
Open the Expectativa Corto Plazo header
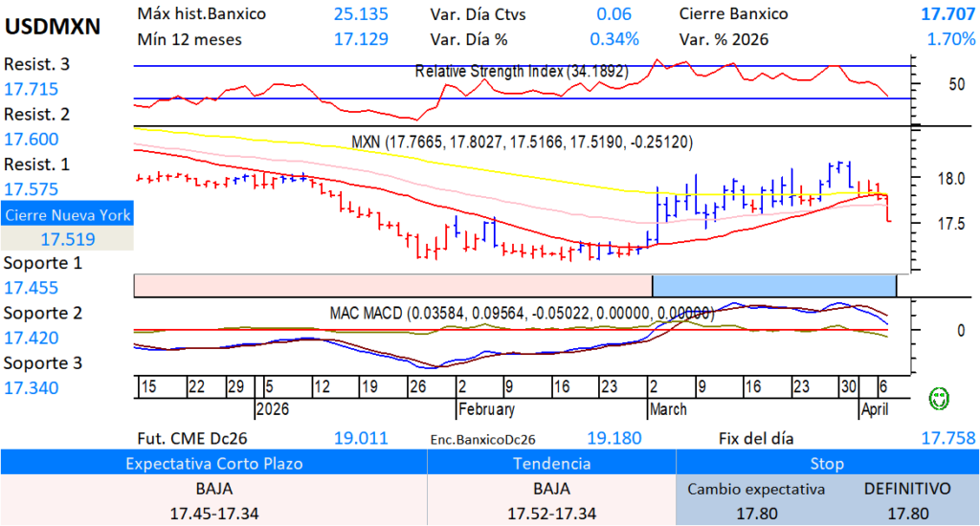(x=213, y=464)
